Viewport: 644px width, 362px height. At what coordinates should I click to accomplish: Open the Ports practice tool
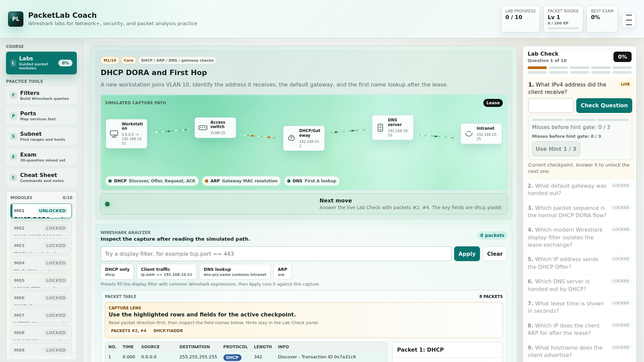41,116
